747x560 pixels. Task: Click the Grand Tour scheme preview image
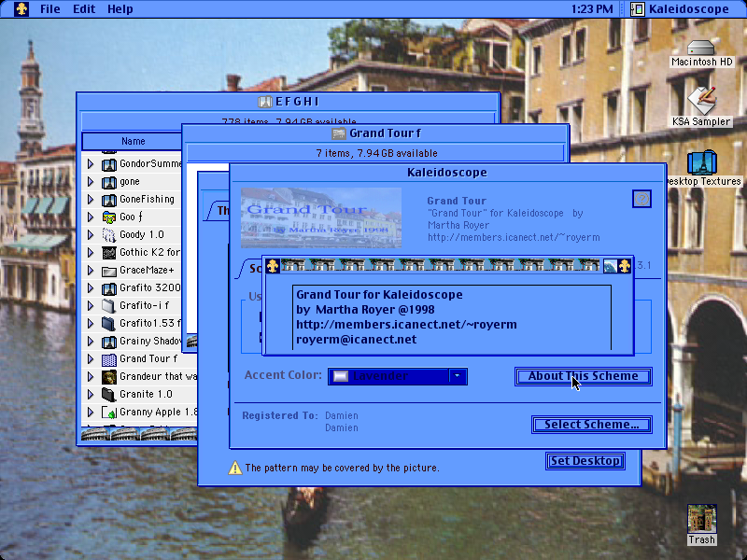tap(321, 217)
